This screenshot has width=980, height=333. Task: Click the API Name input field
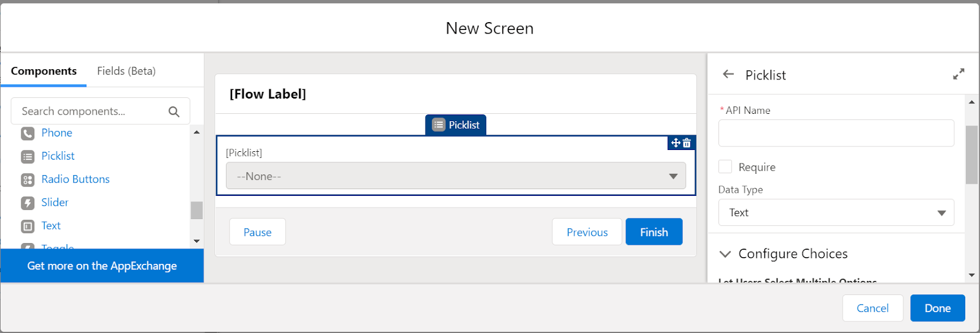click(836, 133)
